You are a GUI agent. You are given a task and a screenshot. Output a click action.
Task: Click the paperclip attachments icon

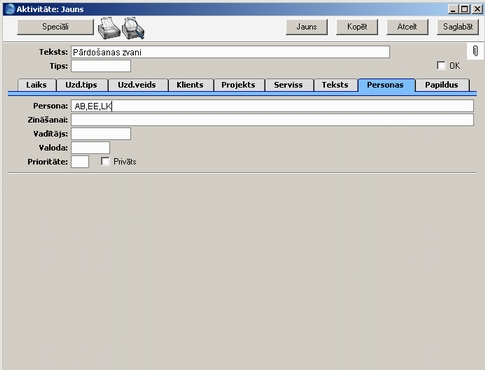click(475, 51)
